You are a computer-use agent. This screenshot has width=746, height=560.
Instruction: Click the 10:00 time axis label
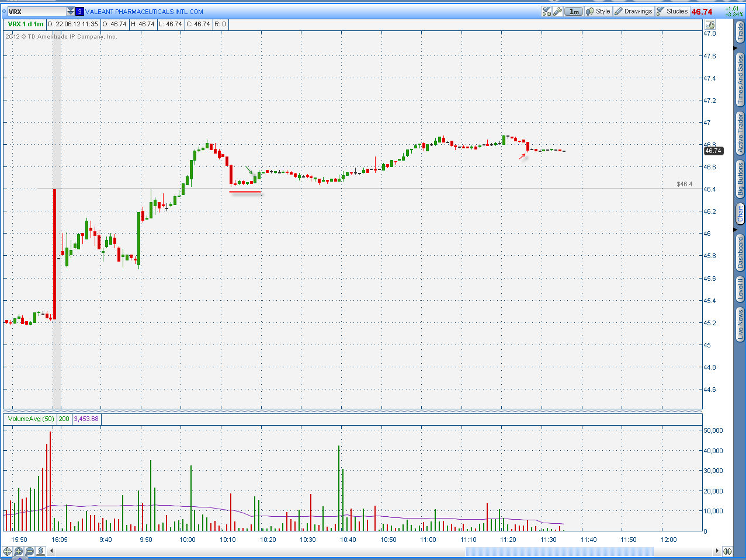coord(188,540)
